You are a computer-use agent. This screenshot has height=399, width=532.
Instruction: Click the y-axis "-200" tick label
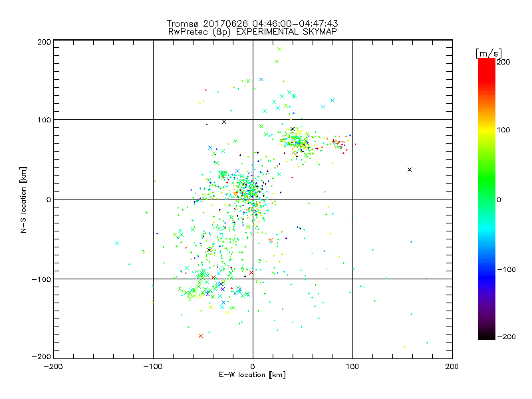click(42, 356)
